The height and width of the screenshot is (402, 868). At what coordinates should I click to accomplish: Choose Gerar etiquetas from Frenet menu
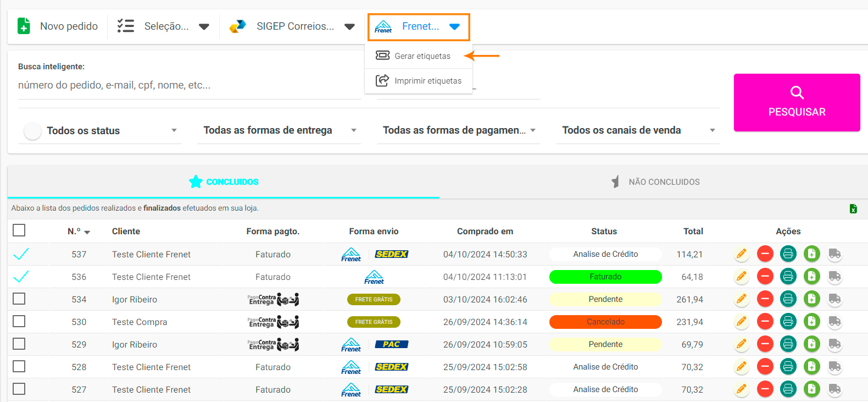(419, 56)
